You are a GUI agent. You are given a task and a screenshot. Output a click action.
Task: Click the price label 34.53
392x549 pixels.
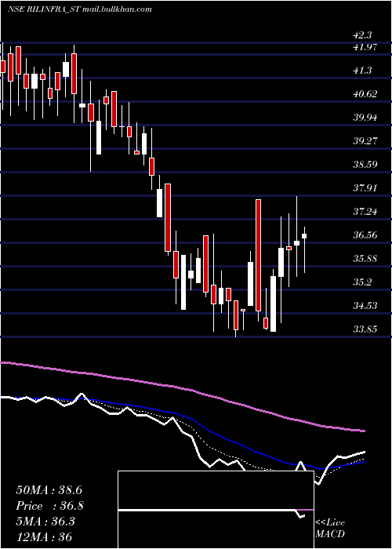[365, 306]
